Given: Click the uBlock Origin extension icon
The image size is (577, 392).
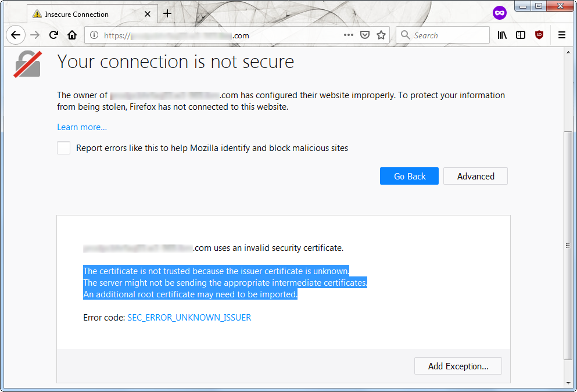Looking at the screenshot, I should (539, 35).
